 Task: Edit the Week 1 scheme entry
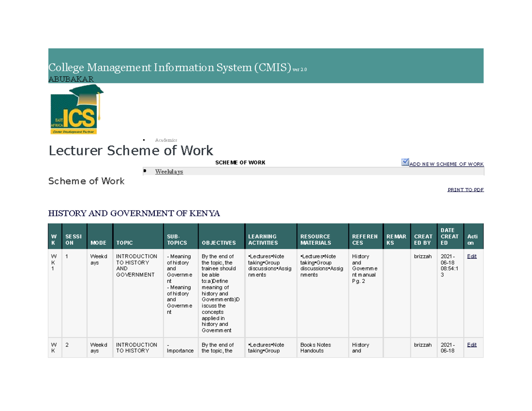pyautogui.click(x=471, y=256)
